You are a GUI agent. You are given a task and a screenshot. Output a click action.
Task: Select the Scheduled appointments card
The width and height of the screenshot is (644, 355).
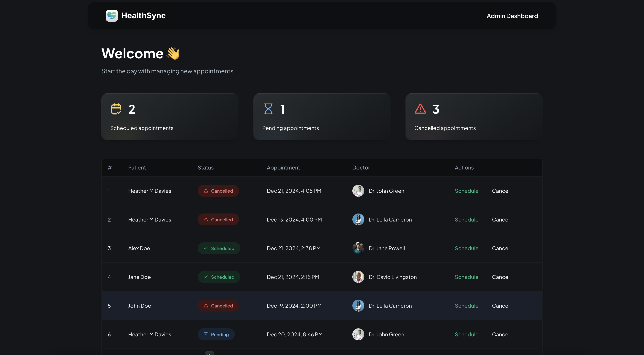170,117
